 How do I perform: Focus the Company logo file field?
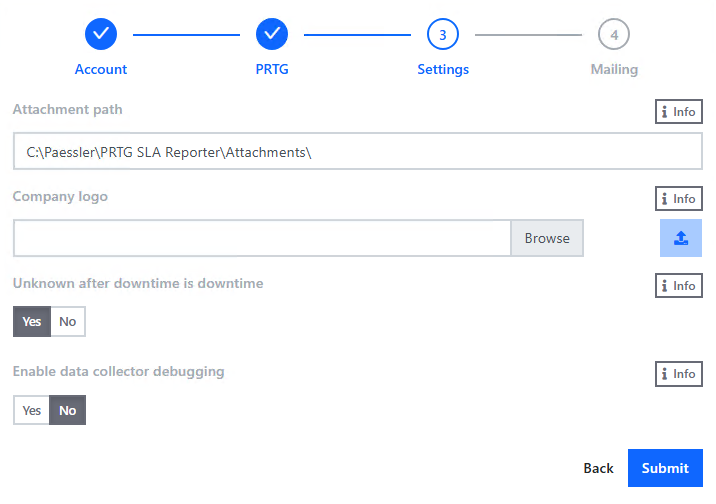(x=262, y=238)
